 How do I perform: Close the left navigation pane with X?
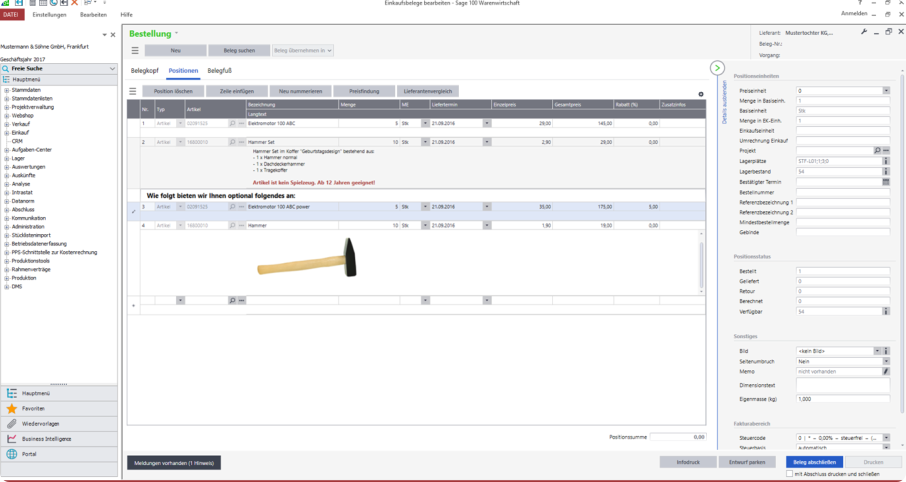point(113,35)
